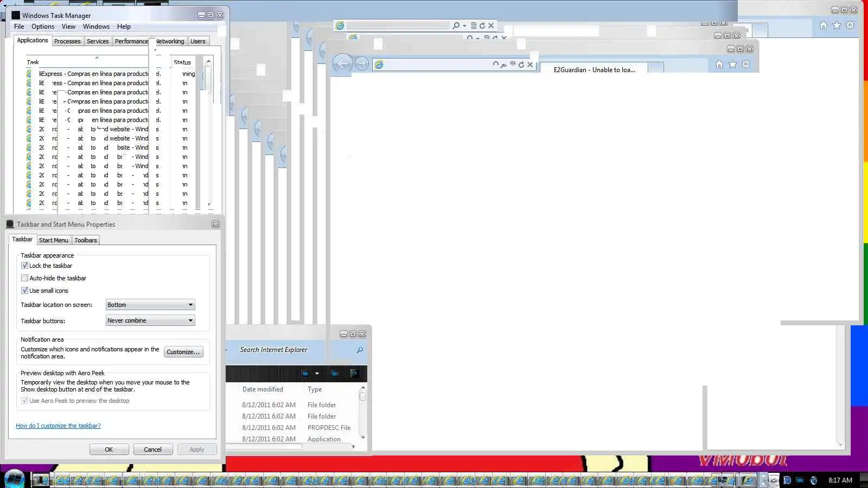Switch to the Processes tab in Task Manager

pyautogui.click(x=67, y=41)
